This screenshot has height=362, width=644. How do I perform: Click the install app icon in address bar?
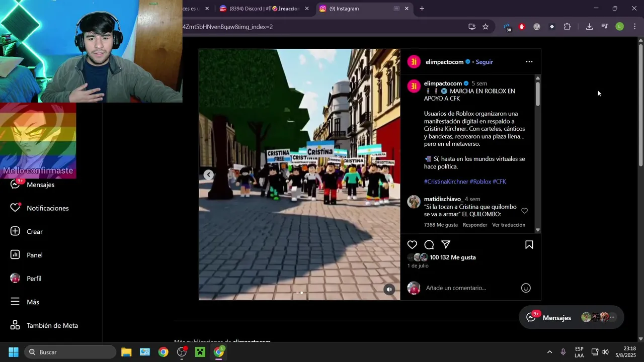coord(472,27)
